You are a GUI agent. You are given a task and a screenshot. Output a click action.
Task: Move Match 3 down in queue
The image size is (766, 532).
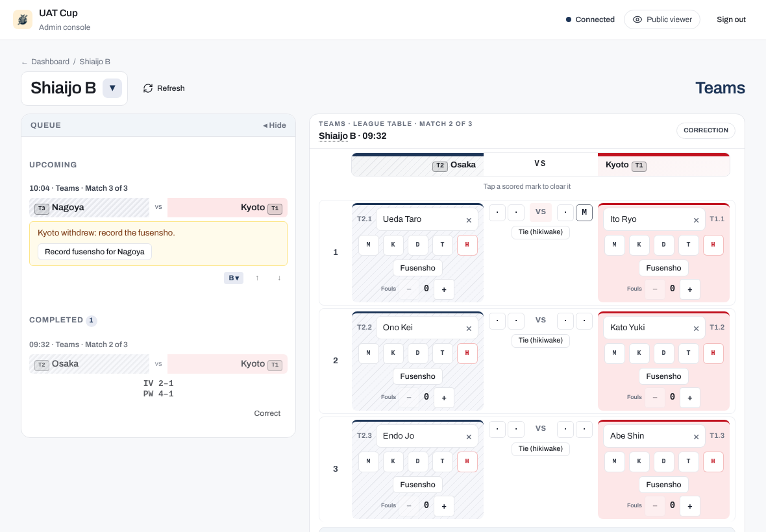279,278
